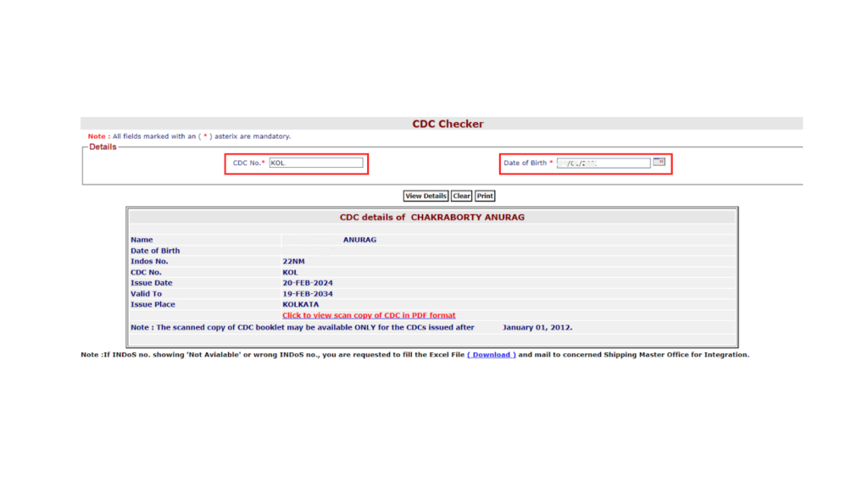Open the scan copy of CDC in PDF
Viewport: 868px width, 488px height.
click(370, 314)
